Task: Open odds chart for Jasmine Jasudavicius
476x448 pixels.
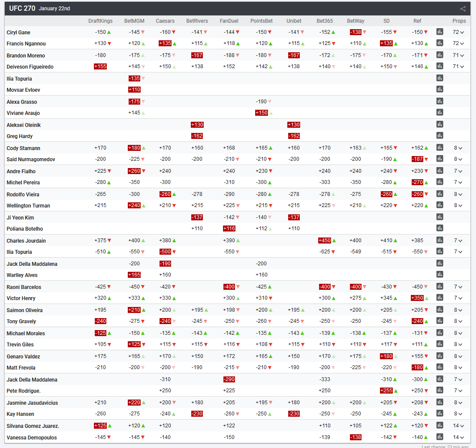Action: point(440,402)
